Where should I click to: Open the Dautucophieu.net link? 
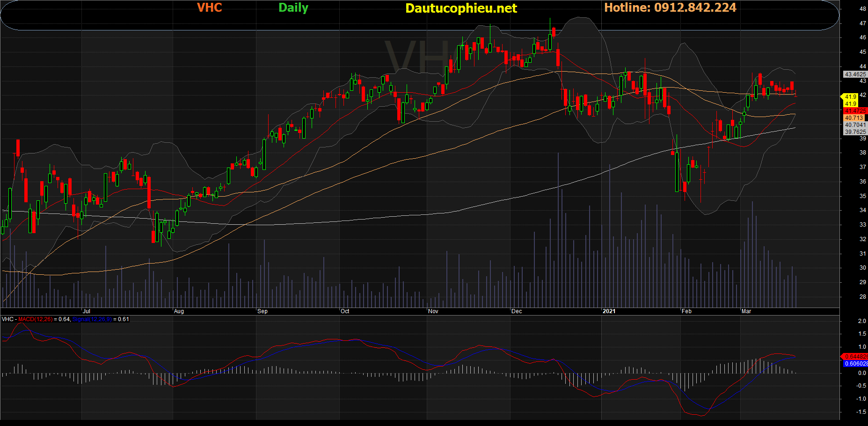coord(460,8)
